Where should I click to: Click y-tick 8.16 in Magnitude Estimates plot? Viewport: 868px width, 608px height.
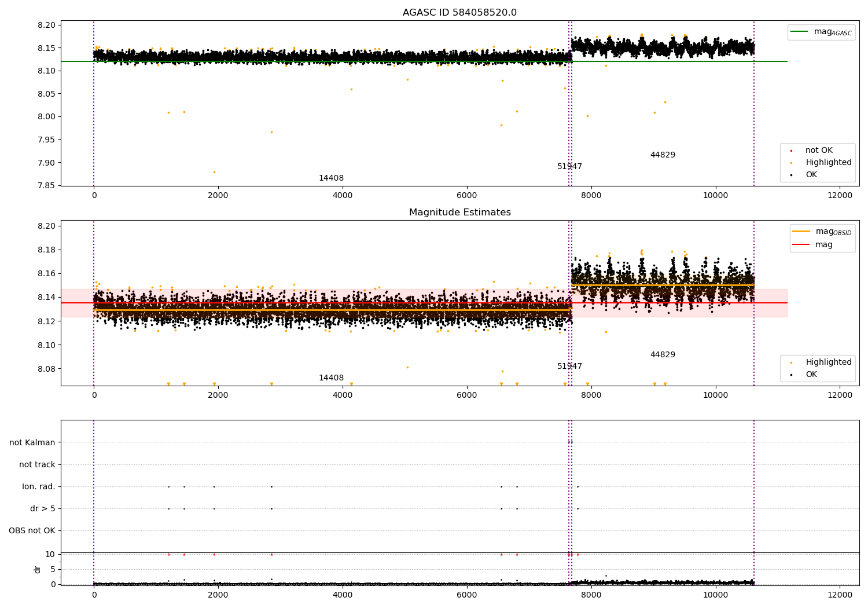tap(46, 273)
